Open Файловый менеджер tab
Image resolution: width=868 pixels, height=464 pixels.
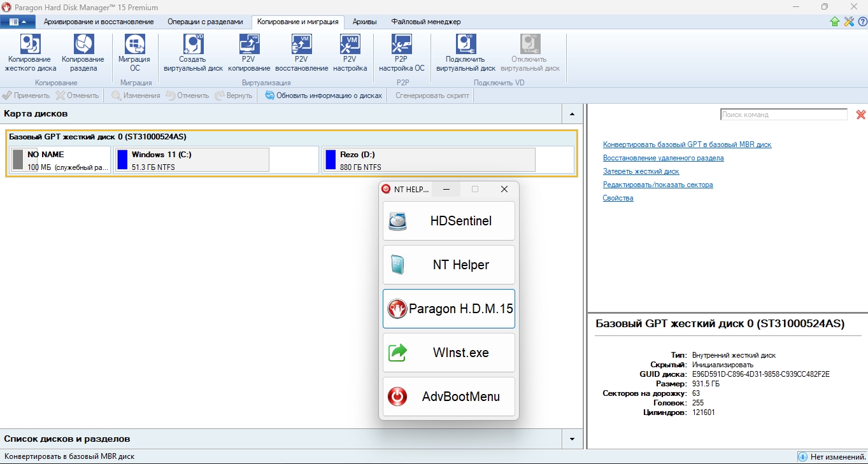coord(426,22)
